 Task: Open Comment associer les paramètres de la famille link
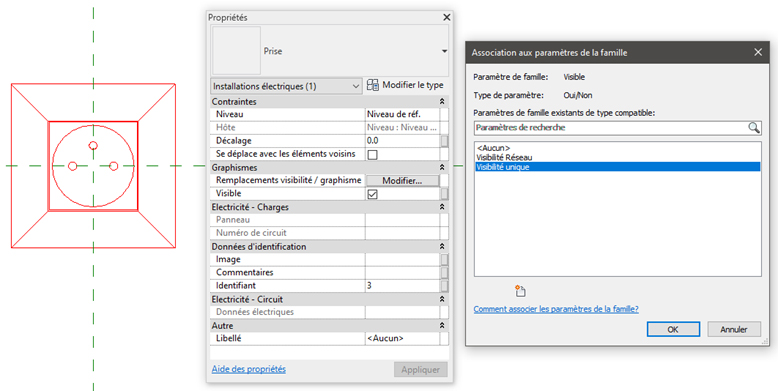click(x=556, y=309)
